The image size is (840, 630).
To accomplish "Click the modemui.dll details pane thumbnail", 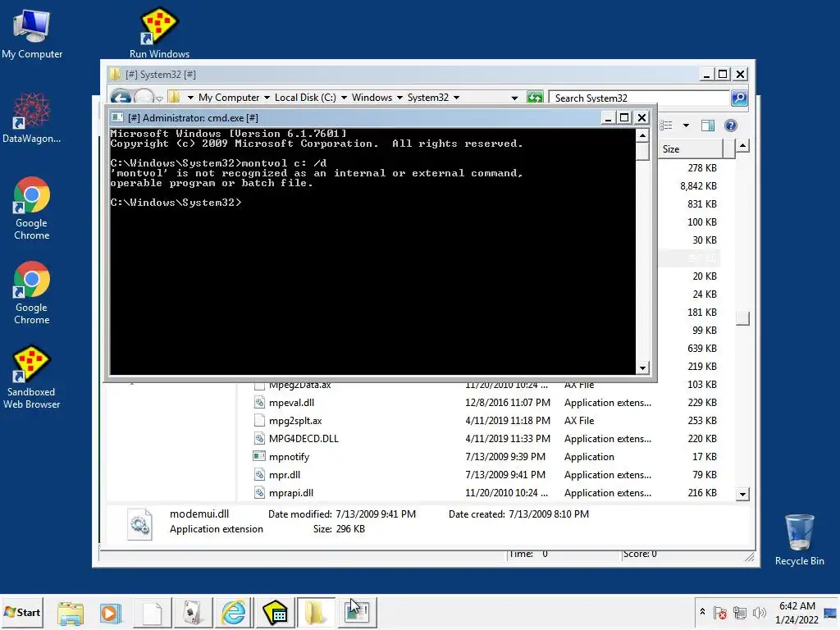I will coord(140,523).
